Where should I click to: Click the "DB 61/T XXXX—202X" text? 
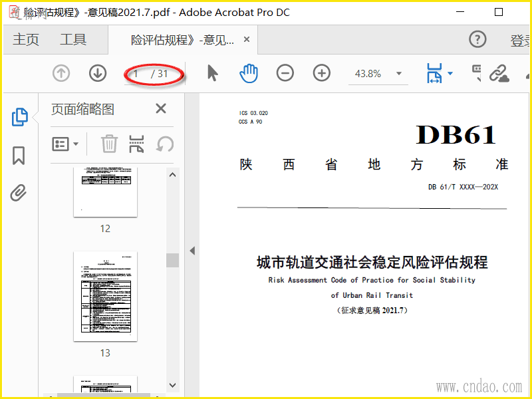point(463,187)
